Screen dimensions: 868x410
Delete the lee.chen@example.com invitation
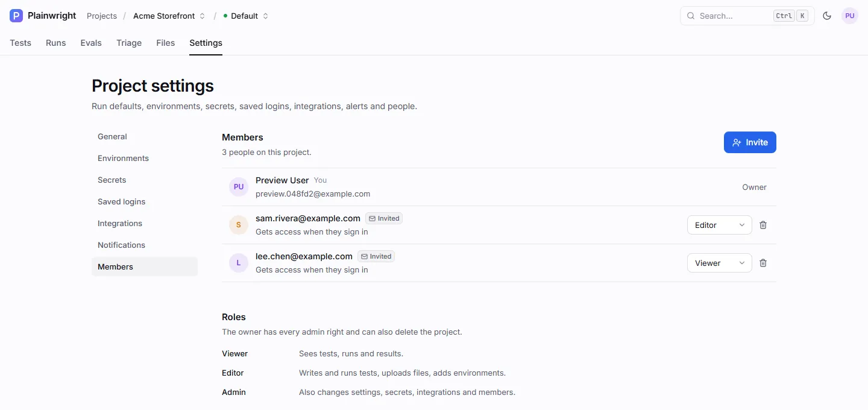[763, 263]
